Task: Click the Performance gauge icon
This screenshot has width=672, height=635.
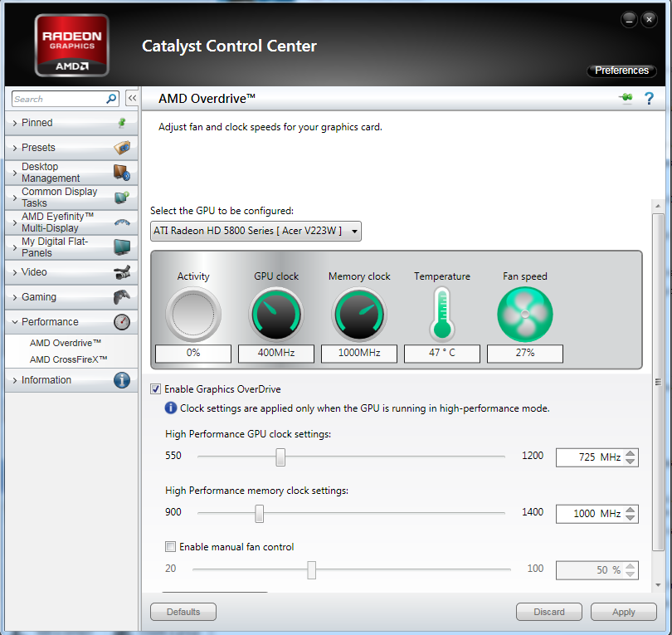Action: coord(122,321)
